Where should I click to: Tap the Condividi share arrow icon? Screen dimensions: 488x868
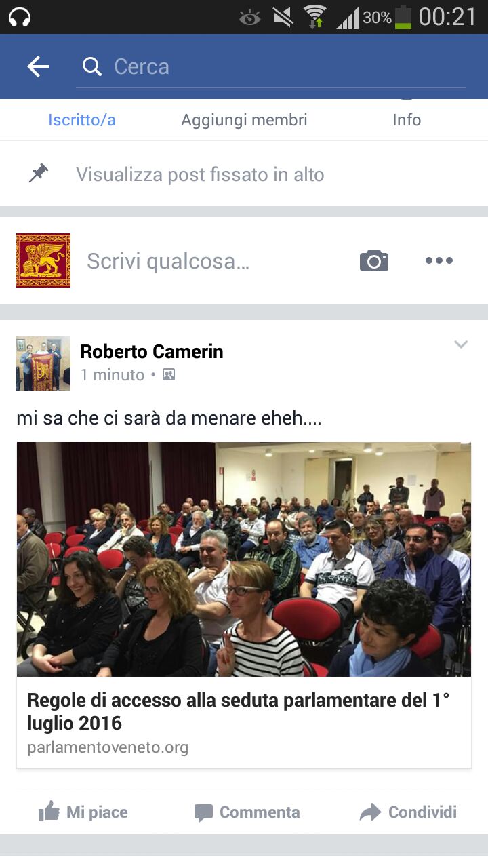pos(370,812)
